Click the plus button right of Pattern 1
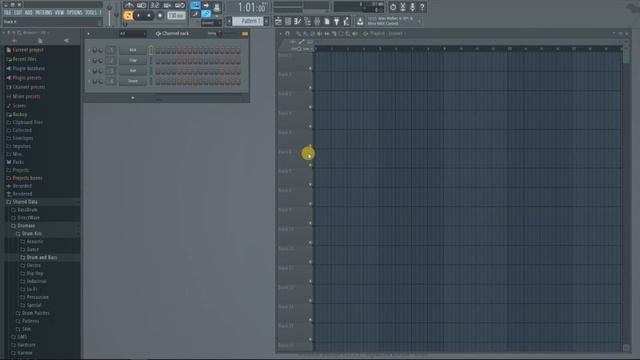Viewport: 640px width, 360px height. point(266,21)
